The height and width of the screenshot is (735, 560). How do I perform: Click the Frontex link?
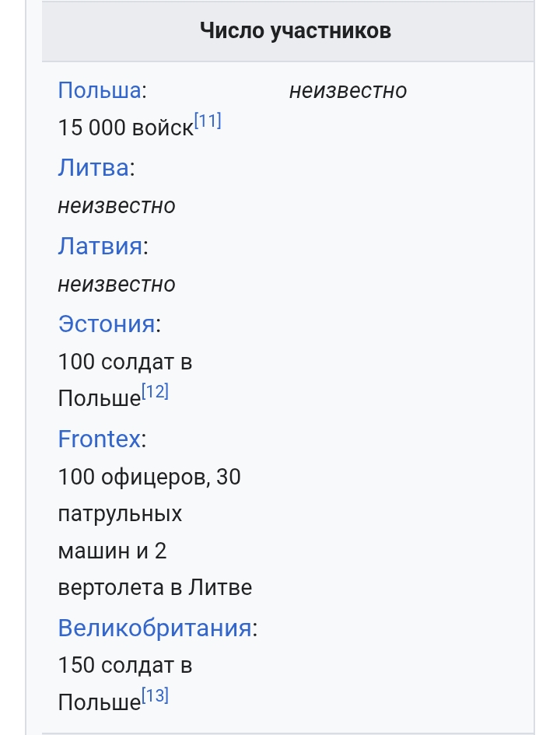pos(99,439)
